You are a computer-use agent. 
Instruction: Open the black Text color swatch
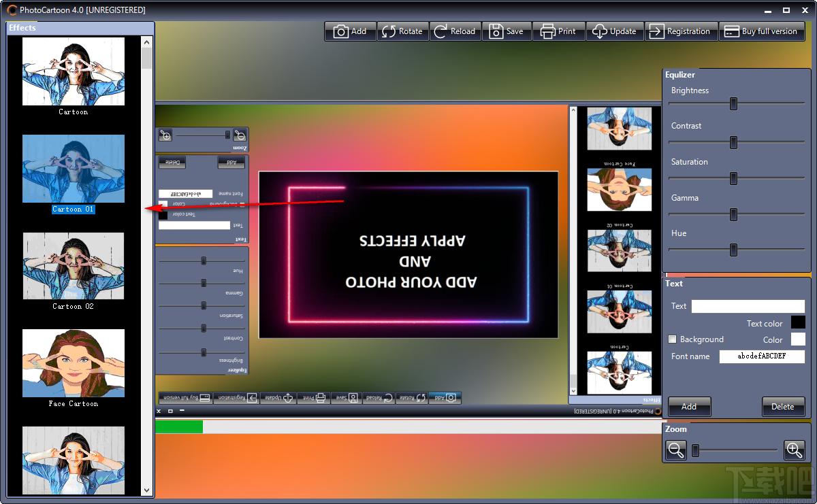point(798,322)
